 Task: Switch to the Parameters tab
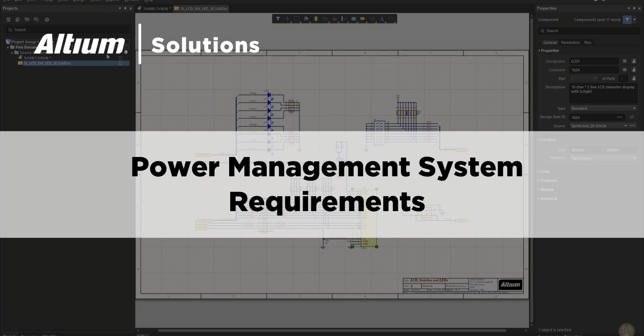click(570, 42)
